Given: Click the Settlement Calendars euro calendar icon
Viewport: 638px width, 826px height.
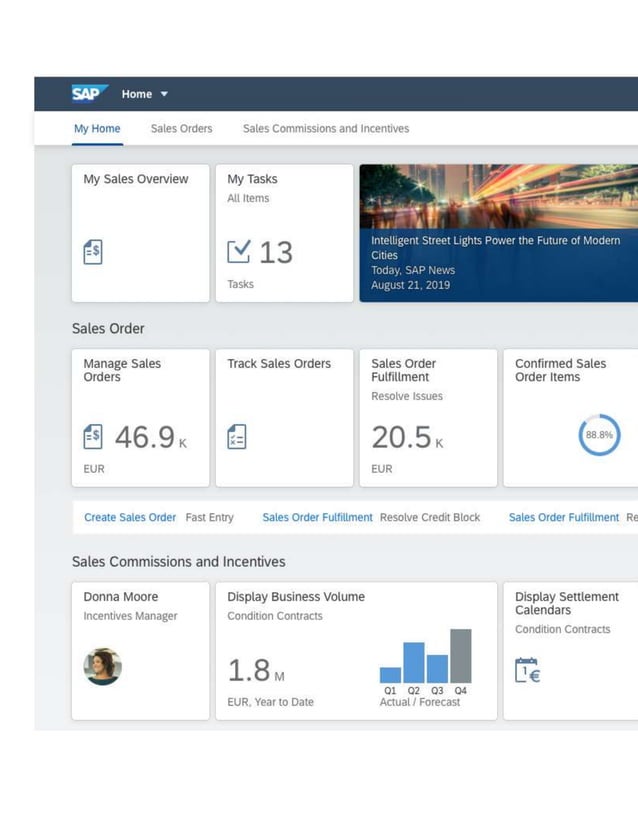Looking at the screenshot, I should pyautogui.click(x=527, y=670).
